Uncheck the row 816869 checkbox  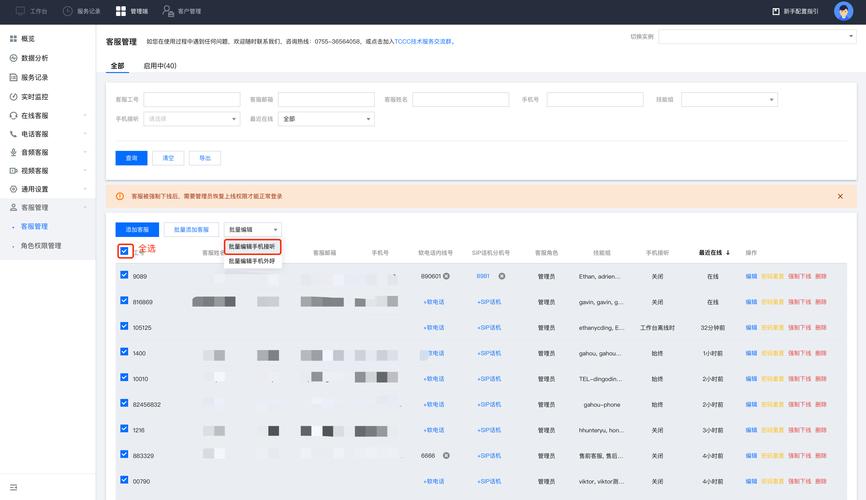tap(124, 301)
